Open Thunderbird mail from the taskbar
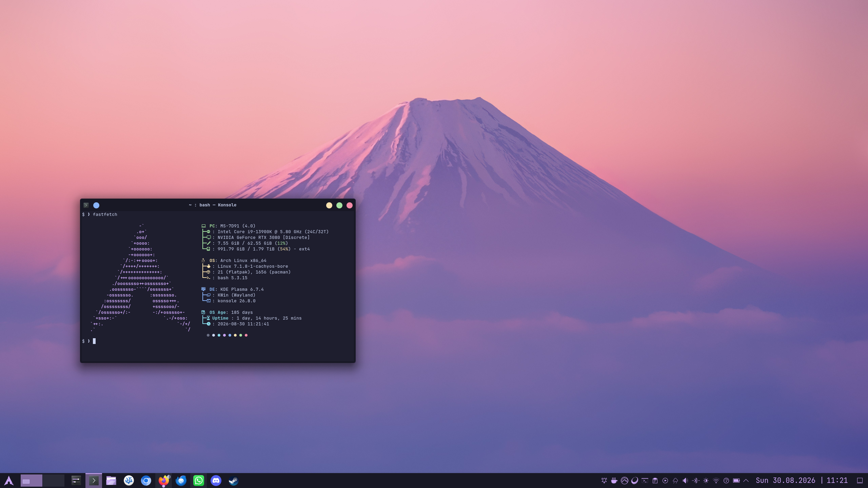The width and height of the screenshot is (868, 488). 181,481
